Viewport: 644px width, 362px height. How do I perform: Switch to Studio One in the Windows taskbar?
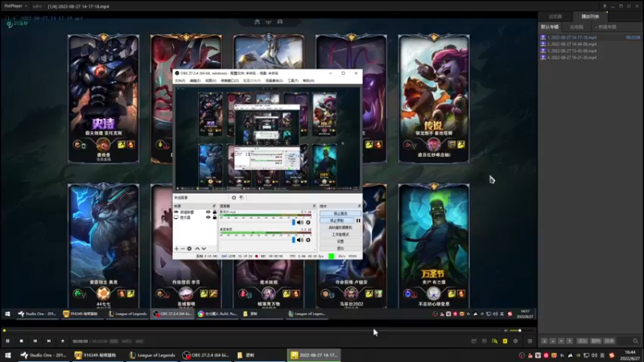pos(43,356)
